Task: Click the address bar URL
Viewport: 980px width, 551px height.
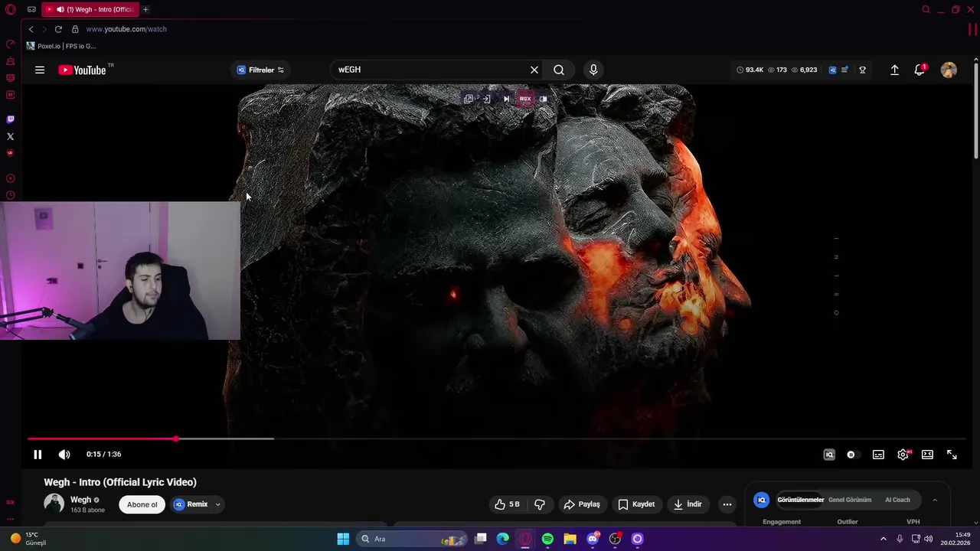Action: click(x=126, y=29)
